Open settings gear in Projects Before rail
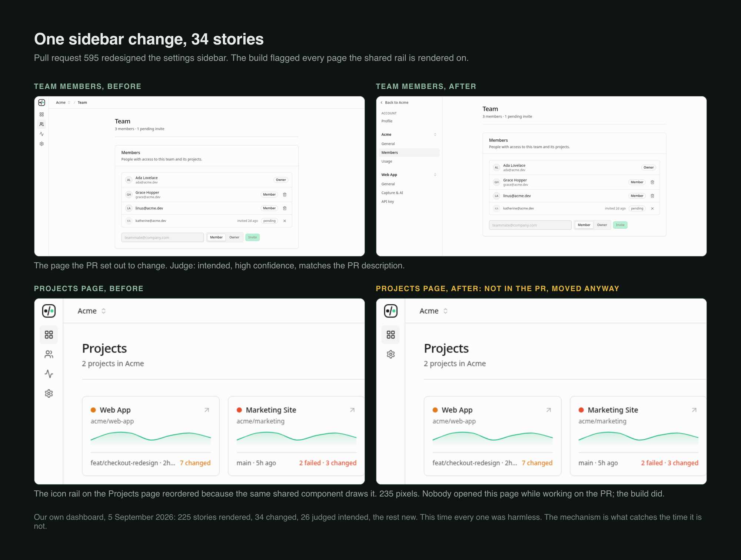 tap(49, 394)
